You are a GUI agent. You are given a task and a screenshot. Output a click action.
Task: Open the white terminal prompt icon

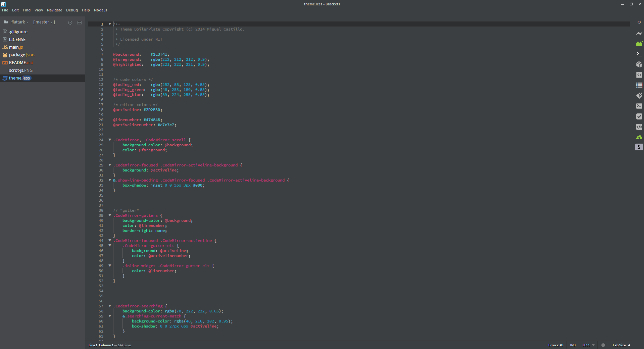pos(639,54)
